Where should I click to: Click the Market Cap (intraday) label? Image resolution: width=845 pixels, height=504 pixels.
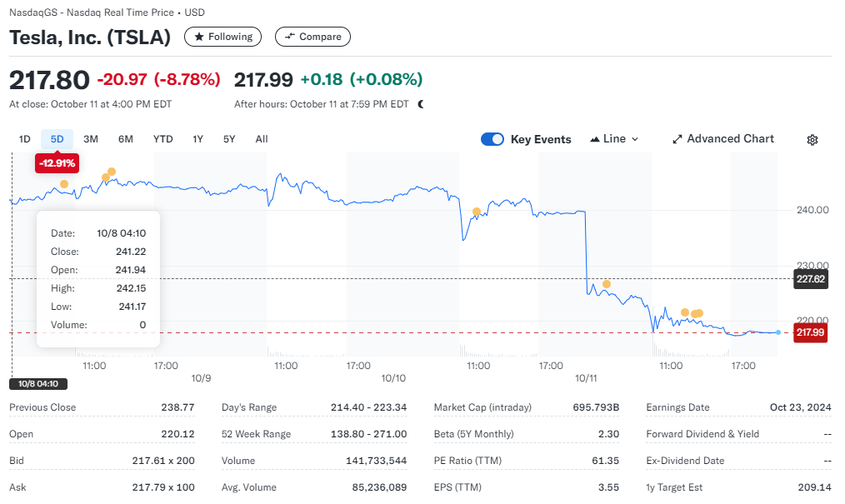pos(482,407)
